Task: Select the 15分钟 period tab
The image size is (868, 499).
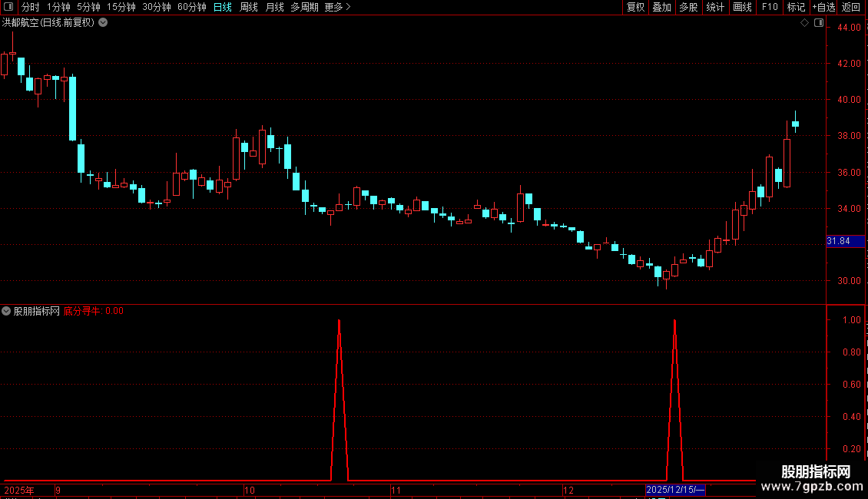Action: point(121,7)
